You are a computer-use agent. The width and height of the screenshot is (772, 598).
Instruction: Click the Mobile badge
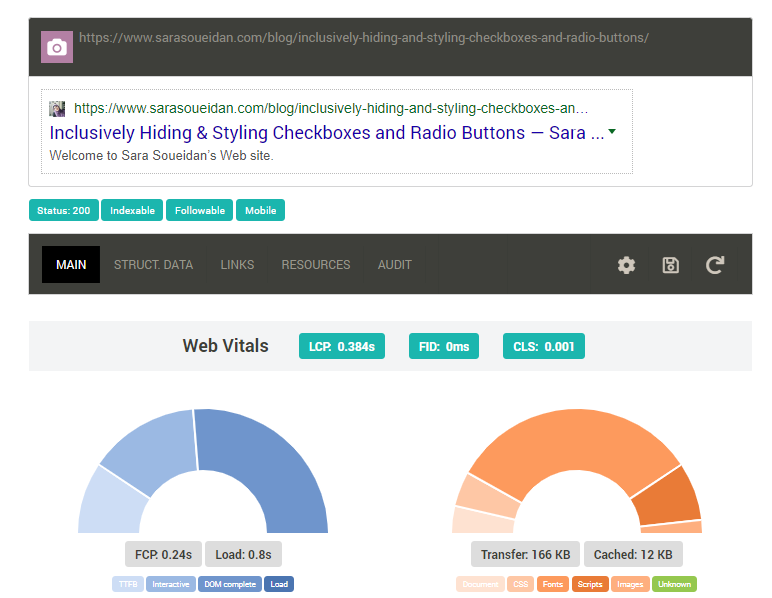click(260, 210)
